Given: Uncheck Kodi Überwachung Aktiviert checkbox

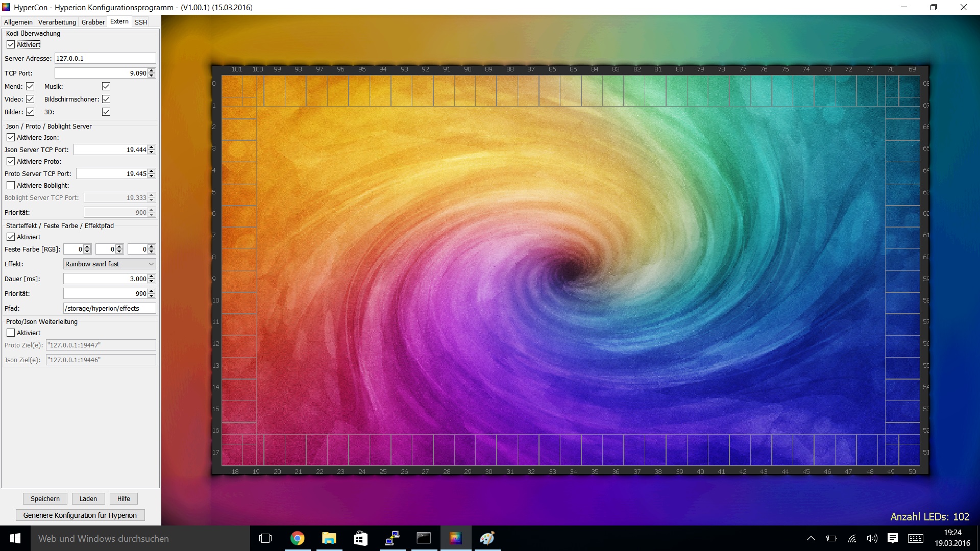Looking at the screenshot, I should coord(11,45).
